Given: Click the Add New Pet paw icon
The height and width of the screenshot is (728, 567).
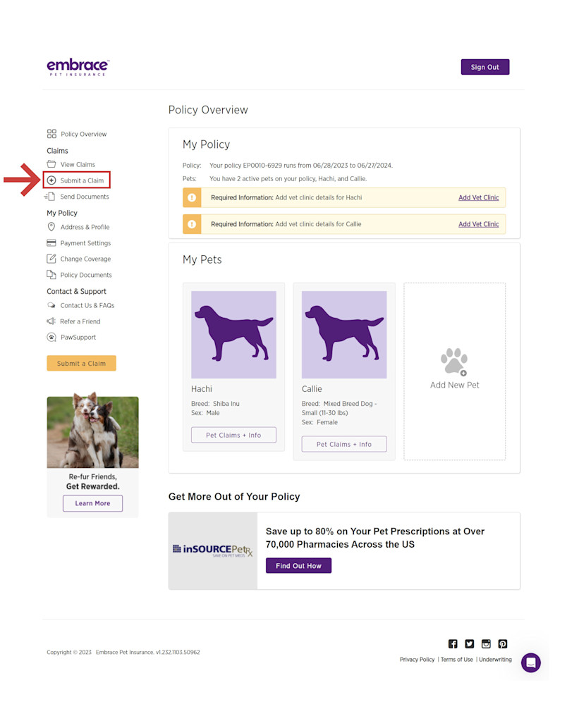Looking at the screenshot, I should pyautogui.click(x=454, y=362).
